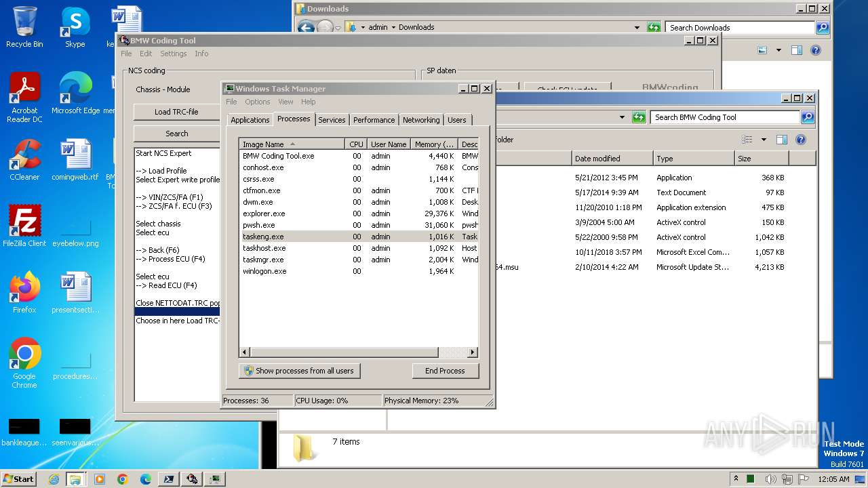The width and height of the screenshot is (868, 488).
Task: Click Show processes from all users
Action: pyautogui.click(x=299, y=371)
